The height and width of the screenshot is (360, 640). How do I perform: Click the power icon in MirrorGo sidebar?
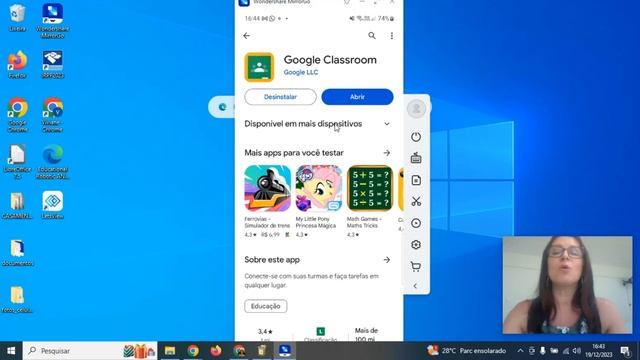click(416, 137)
